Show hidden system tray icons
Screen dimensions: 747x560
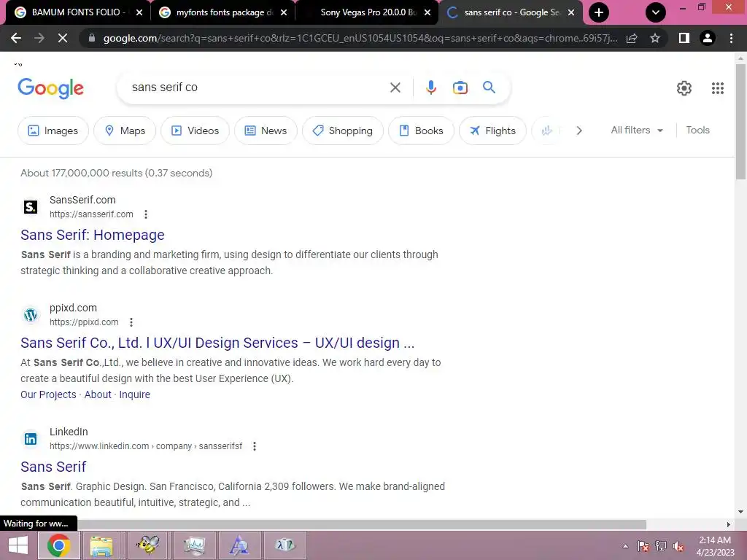pos(625,547)
